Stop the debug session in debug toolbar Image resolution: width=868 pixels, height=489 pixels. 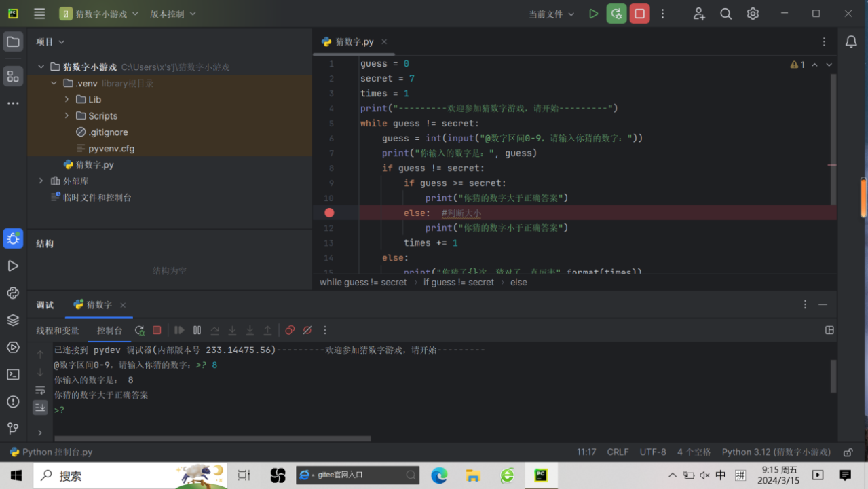click(157, 330)
